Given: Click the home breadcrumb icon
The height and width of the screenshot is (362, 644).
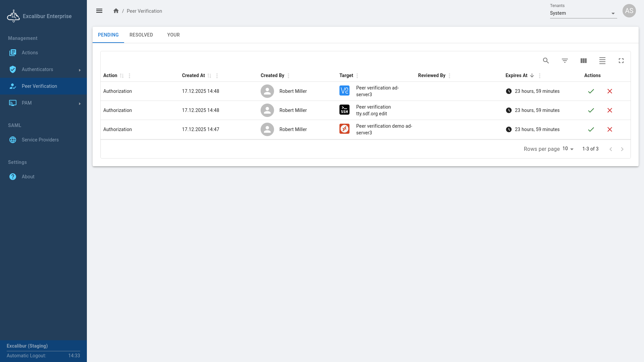Looking at the screenshot, I should [x=116, y=11].
